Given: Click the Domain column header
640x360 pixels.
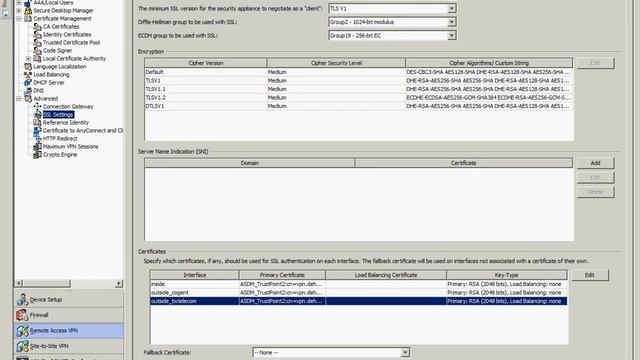Looking at the screenshot, I should point(250,163).
